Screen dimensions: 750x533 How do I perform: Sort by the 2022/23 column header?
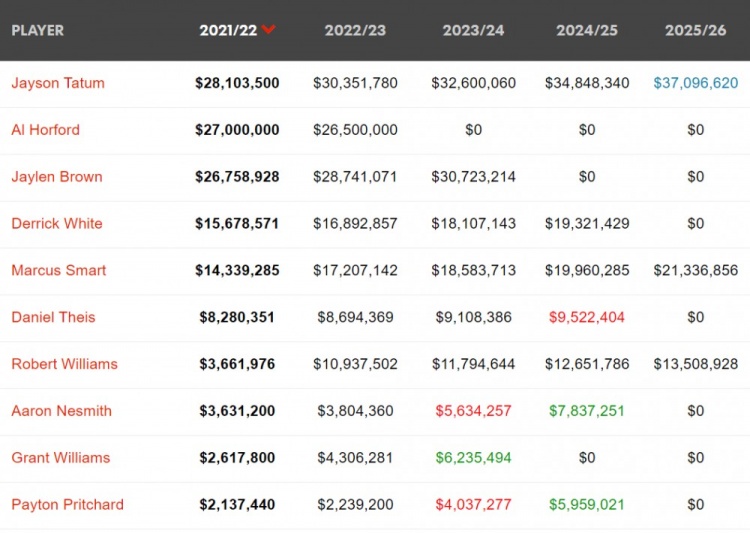coord(355,31)
